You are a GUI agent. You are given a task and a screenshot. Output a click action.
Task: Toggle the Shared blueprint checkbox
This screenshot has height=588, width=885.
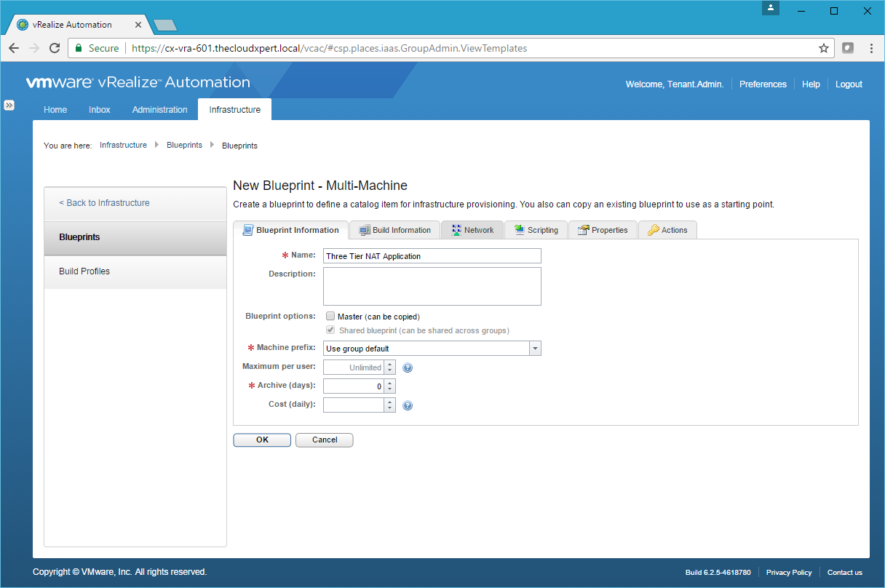tap(330, 330)
